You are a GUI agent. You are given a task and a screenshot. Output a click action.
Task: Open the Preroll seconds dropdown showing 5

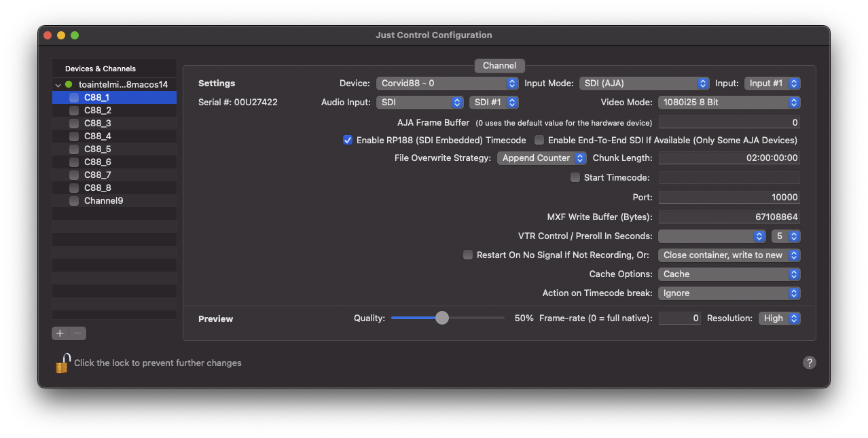(786, 236)
